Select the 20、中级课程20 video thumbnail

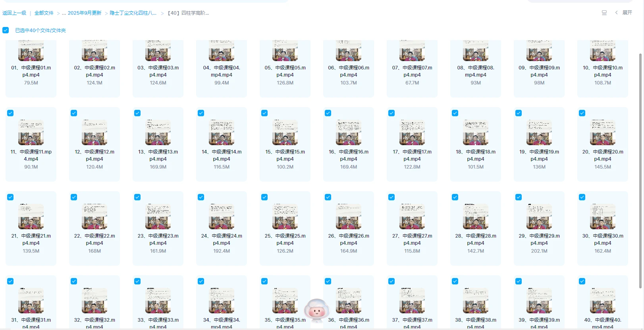(x=603, y=132)
